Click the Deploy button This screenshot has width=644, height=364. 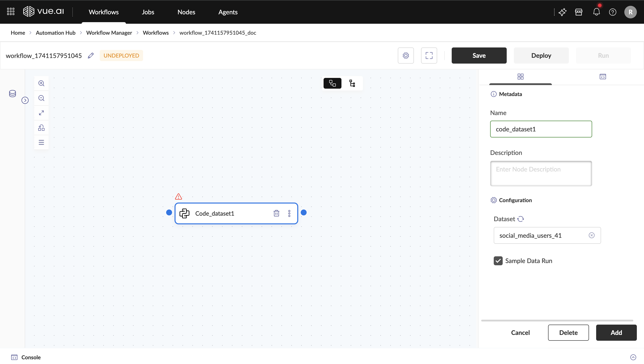pyautogui.click(x=541, y=56)
